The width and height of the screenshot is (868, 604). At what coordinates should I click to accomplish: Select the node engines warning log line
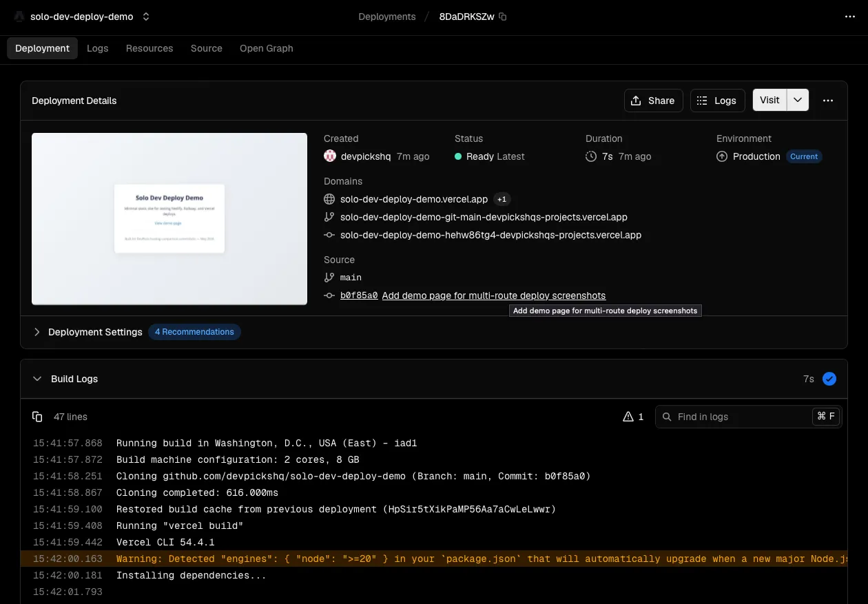[434, 559]
